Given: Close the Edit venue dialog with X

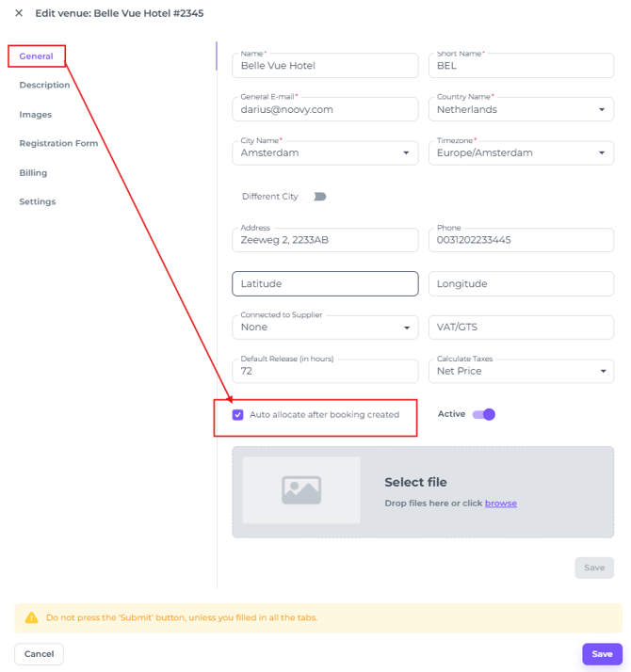Looking at the screenshot, I should pos(19,13).
